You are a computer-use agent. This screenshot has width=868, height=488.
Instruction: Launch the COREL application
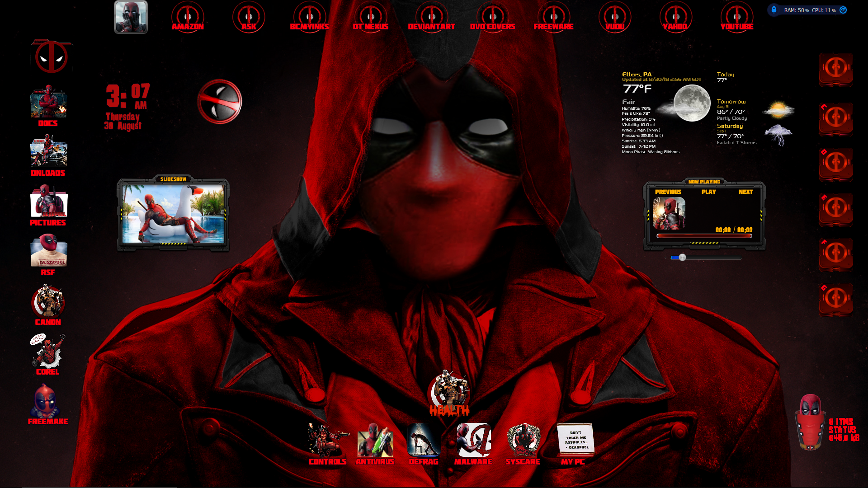tap(48, 354)
